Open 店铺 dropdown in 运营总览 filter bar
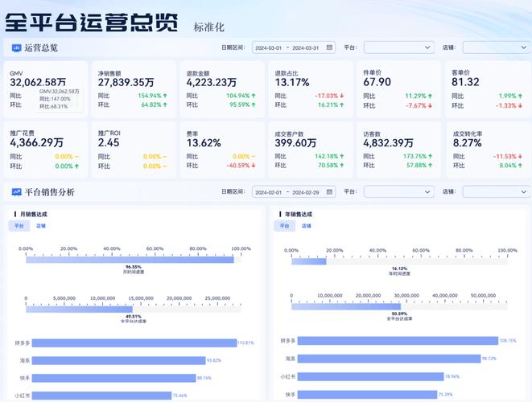Screen dimensions: 532x402 tap(497, 47)
